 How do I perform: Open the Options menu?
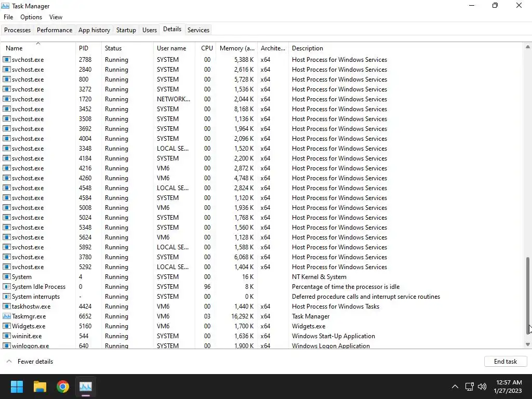click(x=31, y=17)
